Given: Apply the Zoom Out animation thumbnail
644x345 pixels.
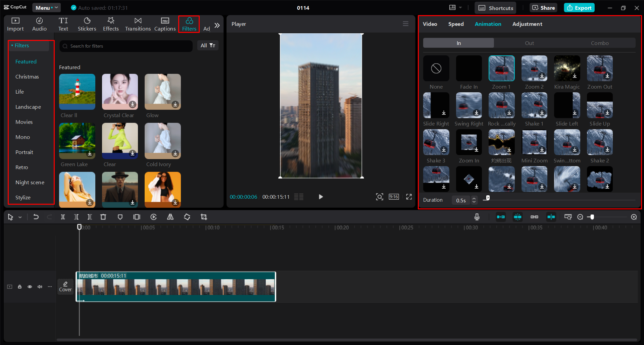Looking at the screenshot, I should click(599, 68).
